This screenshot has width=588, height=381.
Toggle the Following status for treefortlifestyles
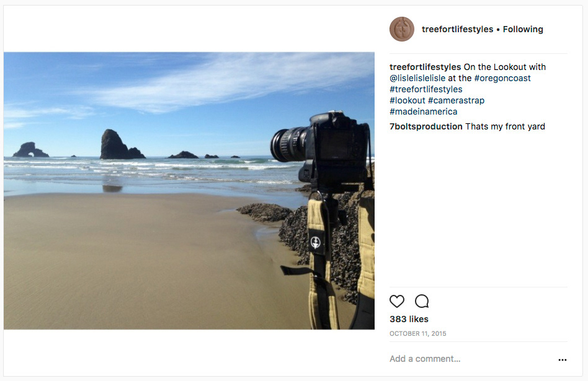coord(523,29)
